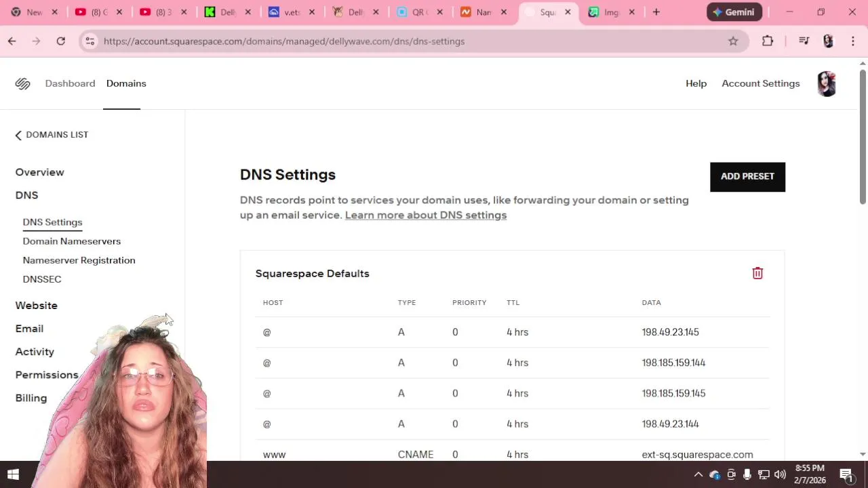Open the Chrome three-dot menu
868x488 pixels.
[852, 41]
